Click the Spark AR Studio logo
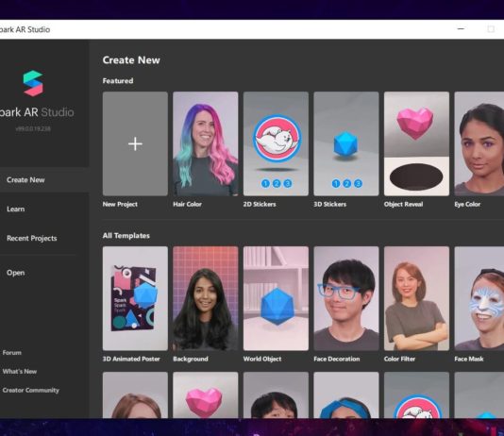The height and width of the screenshot is (436, 504). 33,83
